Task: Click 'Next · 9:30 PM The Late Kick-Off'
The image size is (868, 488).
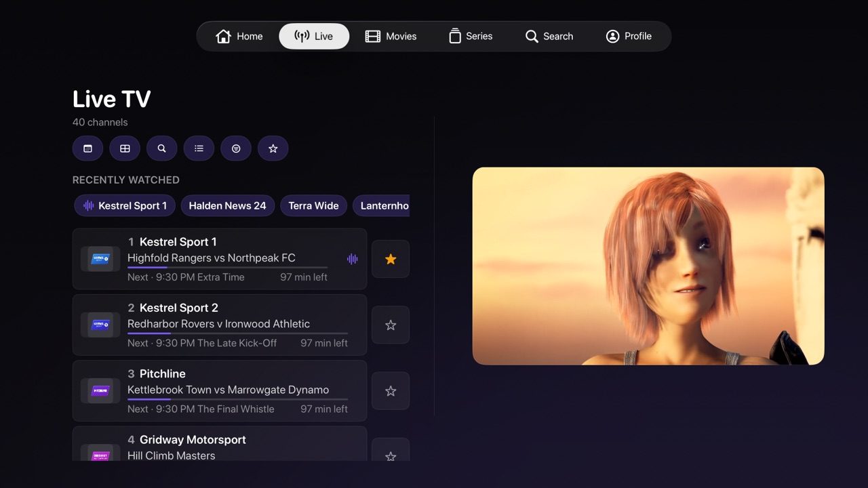Action: (x=202, y=343)
